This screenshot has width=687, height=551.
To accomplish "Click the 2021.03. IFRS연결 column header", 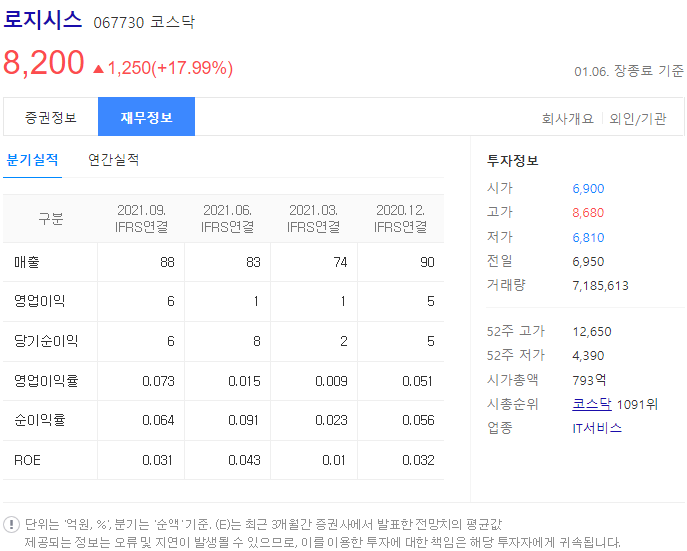I will coord(313,218).
